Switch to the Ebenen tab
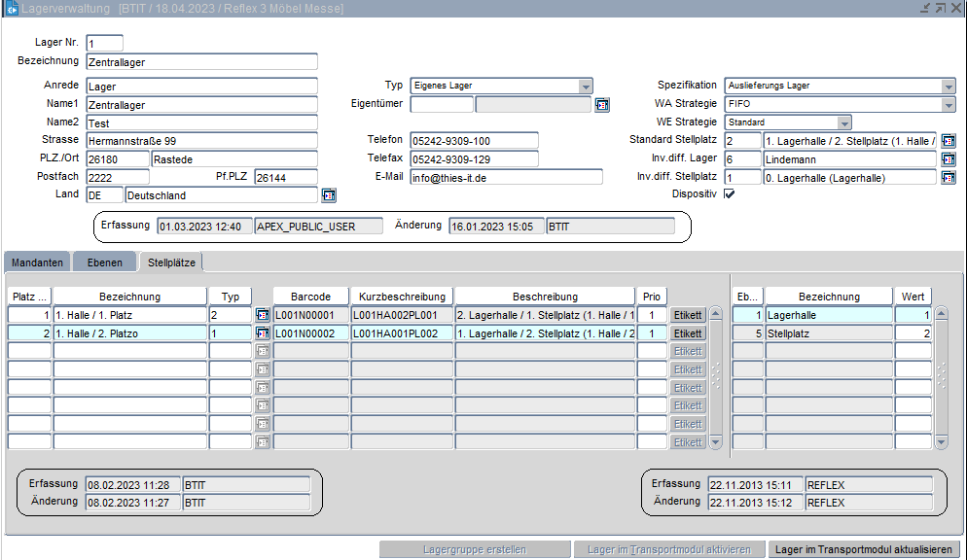 pos(105,262)
